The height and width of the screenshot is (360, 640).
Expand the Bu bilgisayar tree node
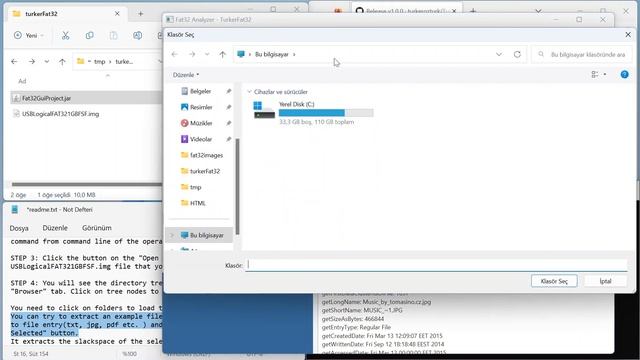[x=172, y=235]
